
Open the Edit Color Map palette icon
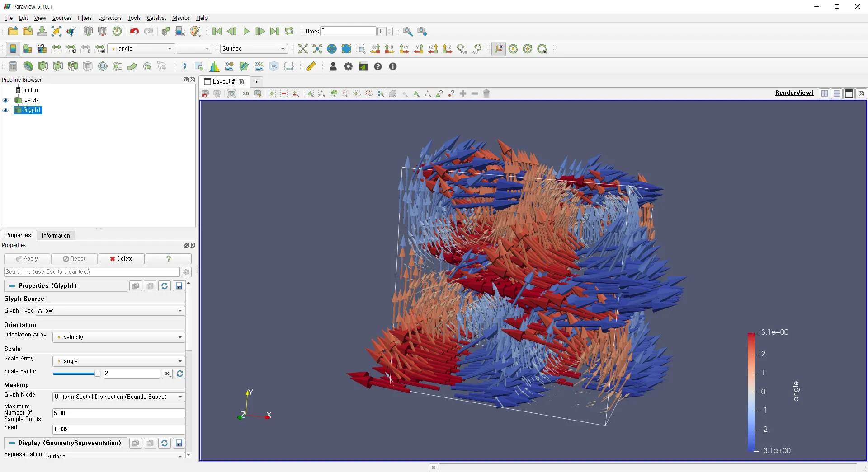pyautogui.click(x=28, y=49)
